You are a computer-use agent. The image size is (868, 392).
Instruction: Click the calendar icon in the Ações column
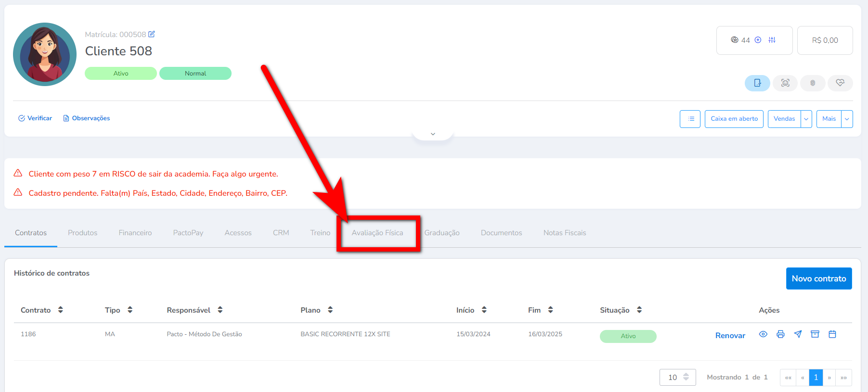[832, 334]
